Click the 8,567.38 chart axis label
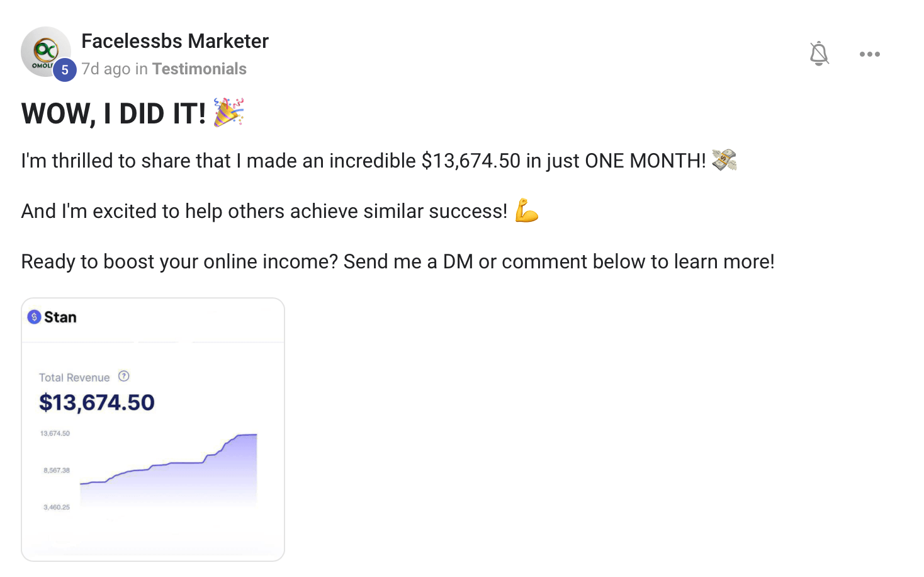This screenshot has height=577, width=924. tap(57, 471)
